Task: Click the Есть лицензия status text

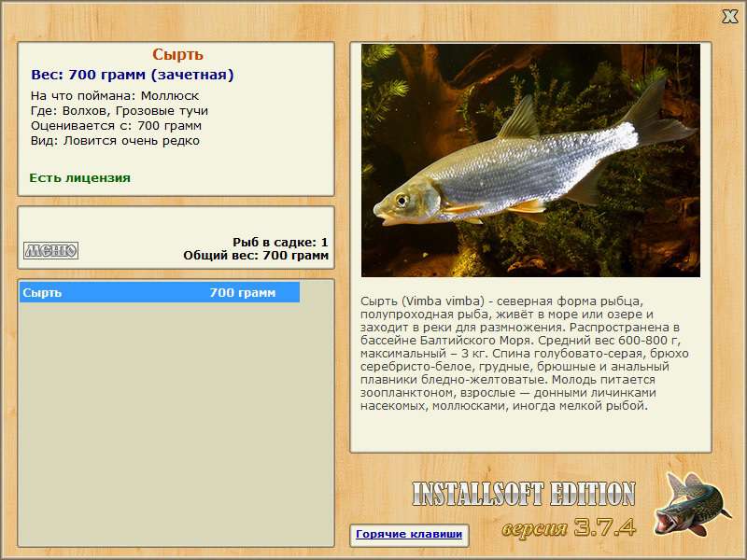Action: (x=80, y=178)
